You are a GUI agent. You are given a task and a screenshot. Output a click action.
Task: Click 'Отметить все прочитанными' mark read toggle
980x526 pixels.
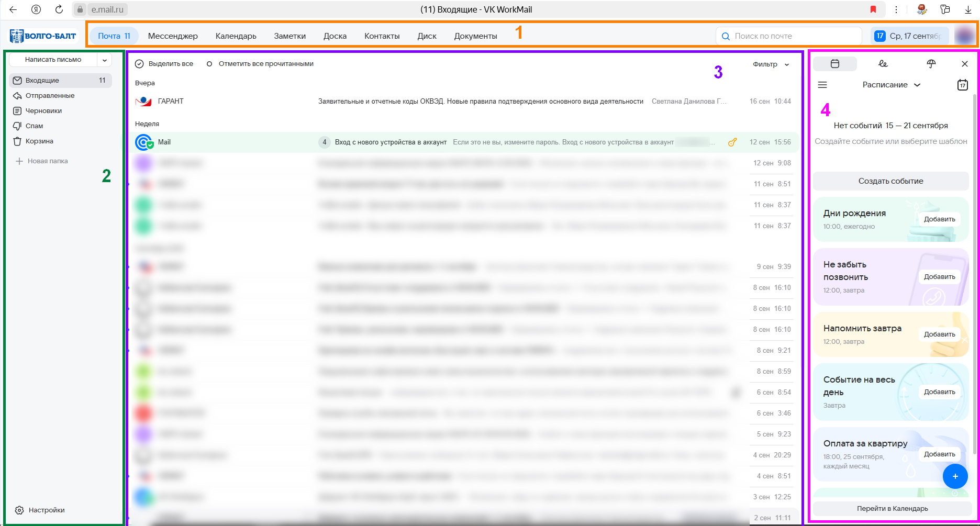(209, 64)
